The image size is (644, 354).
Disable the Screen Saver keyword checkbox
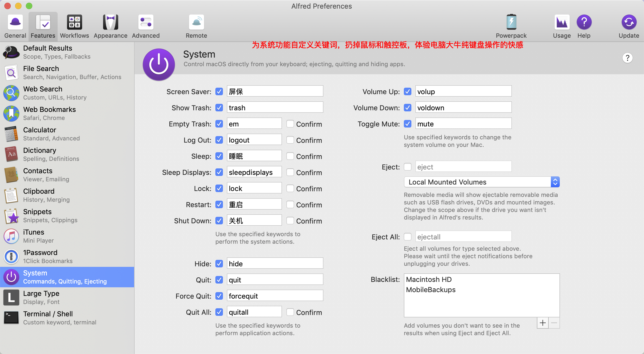219,92
